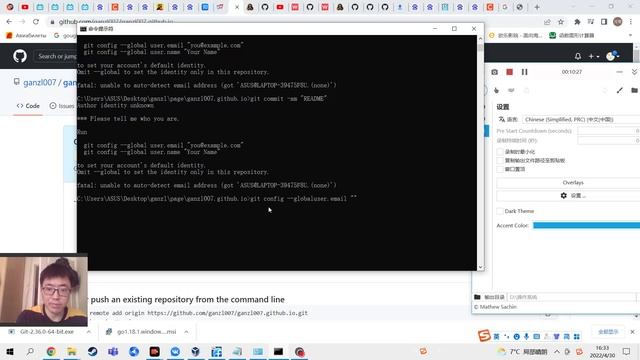Image resolution: width=640 pixels, height=360 pixels.
Task: Open GitHub plus create-new menu
Action: pos(593,56)
